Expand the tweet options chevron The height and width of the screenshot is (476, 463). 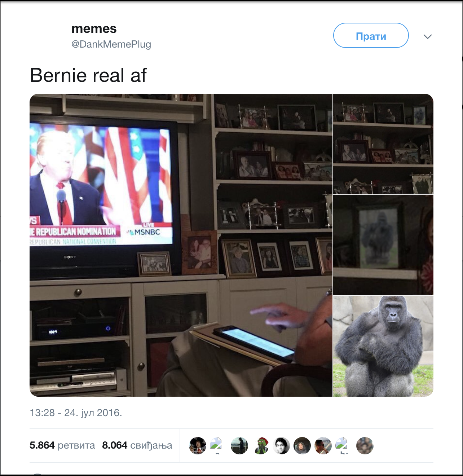pyautogui.click(x=427, y=36)
